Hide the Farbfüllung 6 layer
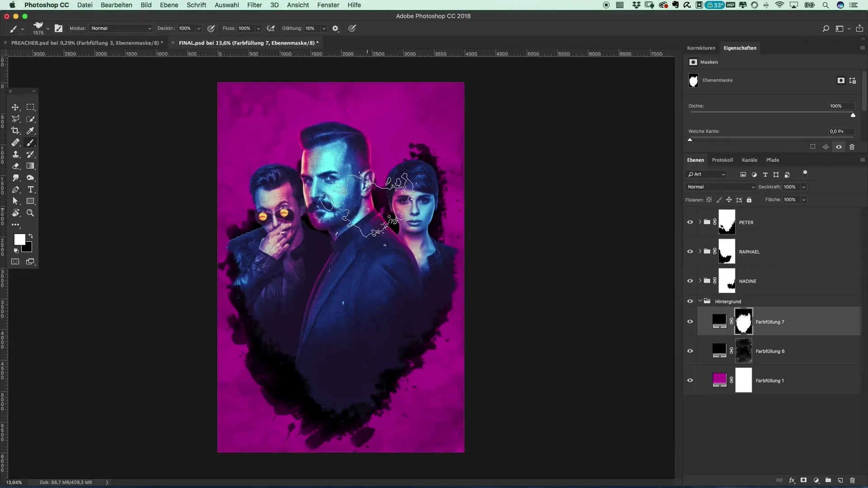This screenshot has width=868, height=488. [690, 351]
